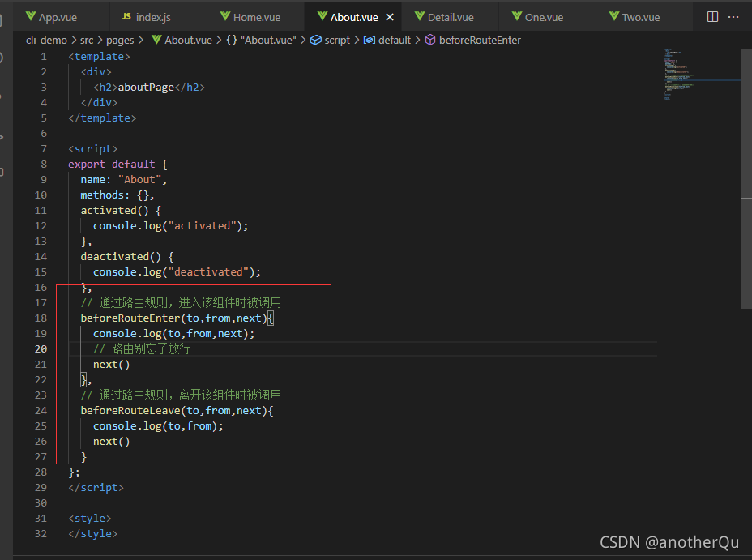Click the comment on line 23
752x560 pixels.
click(181, 395)
